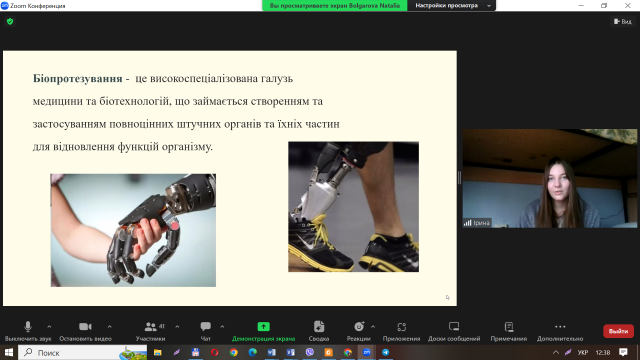Click green encryption shield icon
This screenshot has height=360, width=640.
(10, 22)
